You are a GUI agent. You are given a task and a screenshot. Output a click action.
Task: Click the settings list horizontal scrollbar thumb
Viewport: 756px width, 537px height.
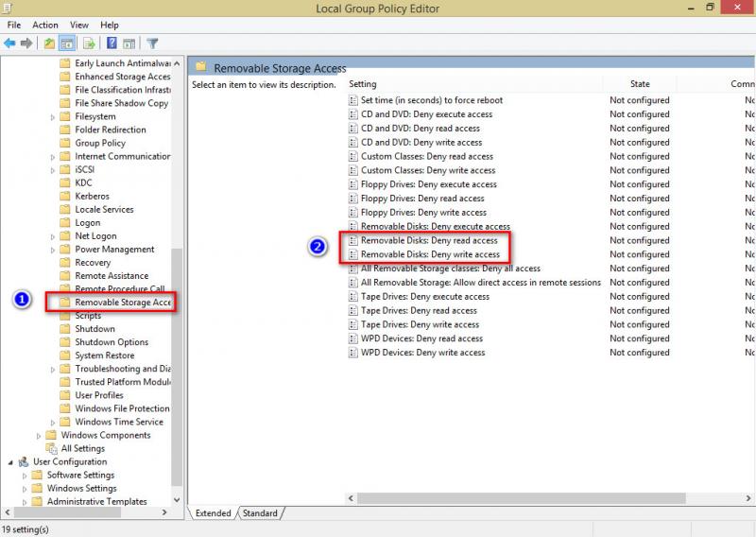[x=522, y=498]
